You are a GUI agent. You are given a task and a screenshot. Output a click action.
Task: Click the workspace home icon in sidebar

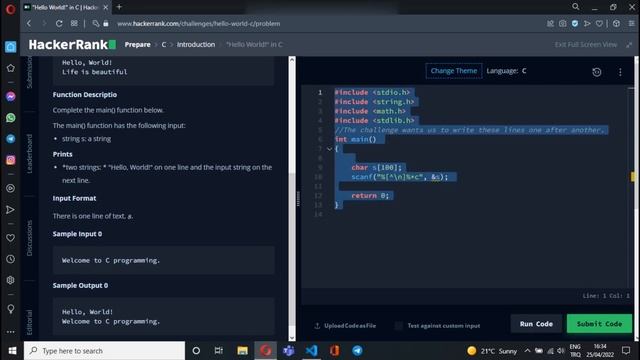(11, 47)
